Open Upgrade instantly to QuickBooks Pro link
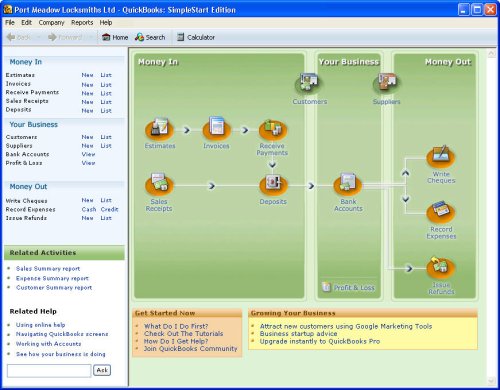The width and height of the screenshot is (500, 390). tap(320, 341)
